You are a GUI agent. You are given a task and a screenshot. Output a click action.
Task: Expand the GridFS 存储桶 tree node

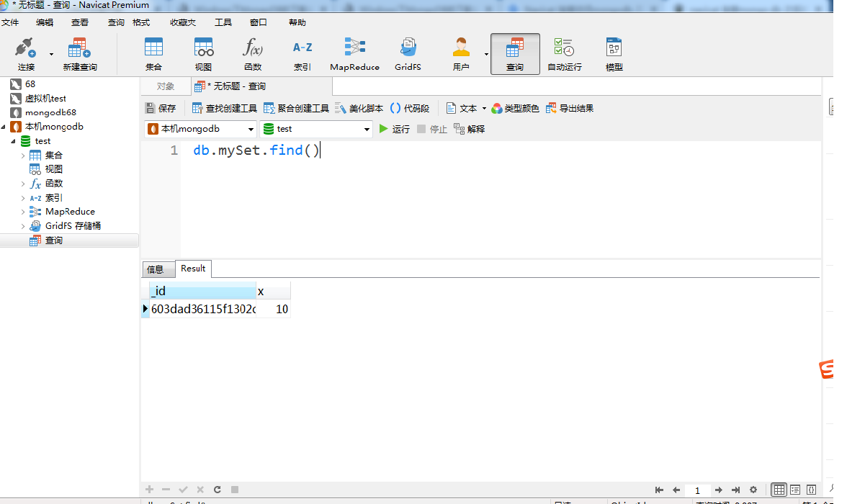coord(23,226)
